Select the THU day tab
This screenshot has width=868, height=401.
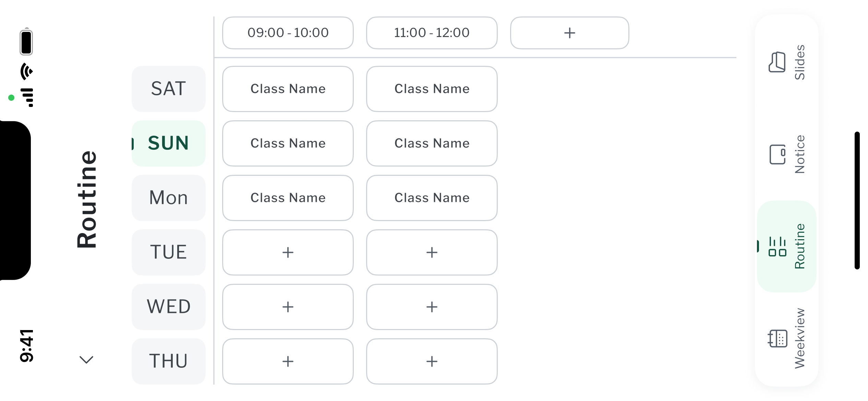[168, 361]
